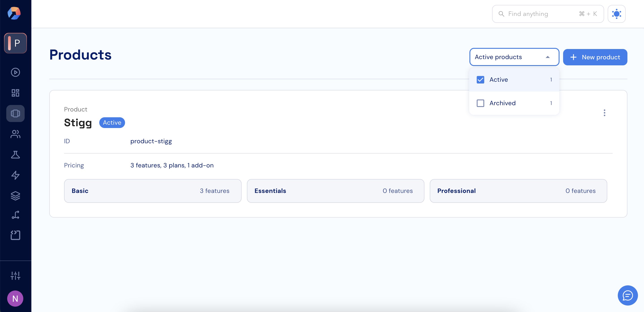This screenshot has height=312, width=644.
Task: Open the experiments flask sidebar icon
Action: click(15, 155)
